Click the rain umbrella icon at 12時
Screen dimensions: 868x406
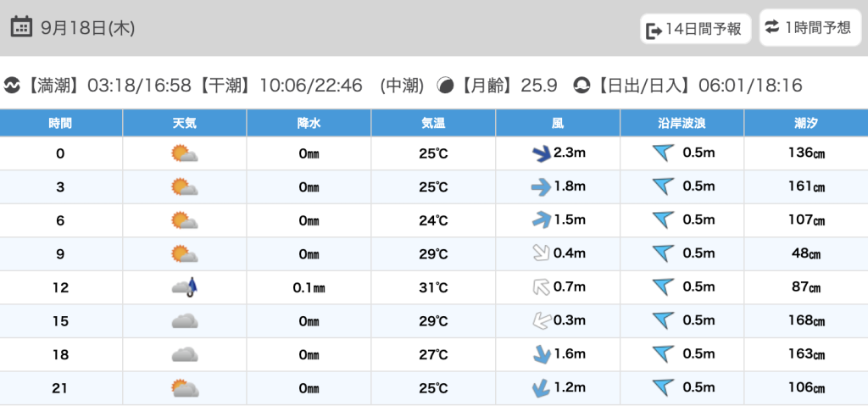(184, 287)
